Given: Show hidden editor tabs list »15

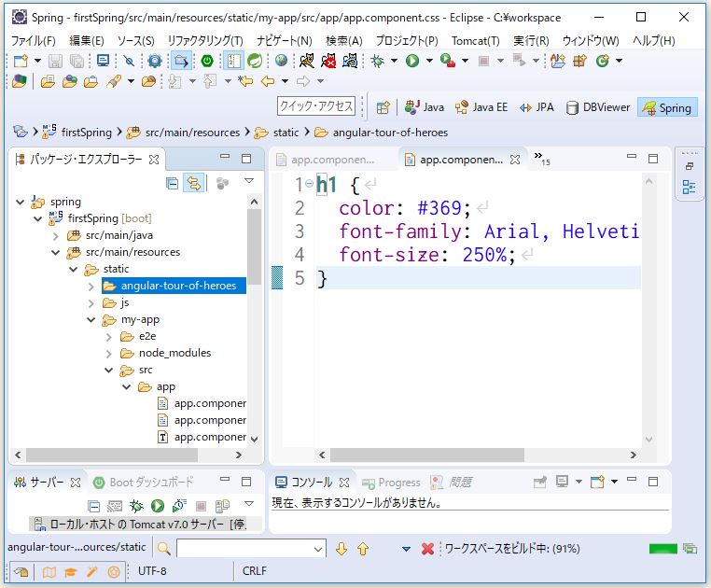Looking at the screenshot, I should pyautogui.click(x=542, y=159).
